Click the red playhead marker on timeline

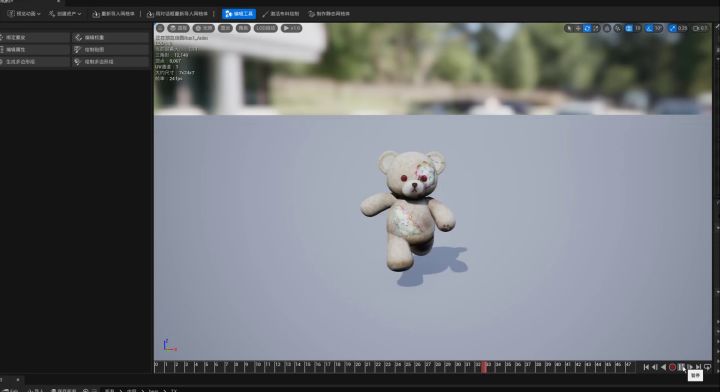pyautogui.click(x=484, y=367)
